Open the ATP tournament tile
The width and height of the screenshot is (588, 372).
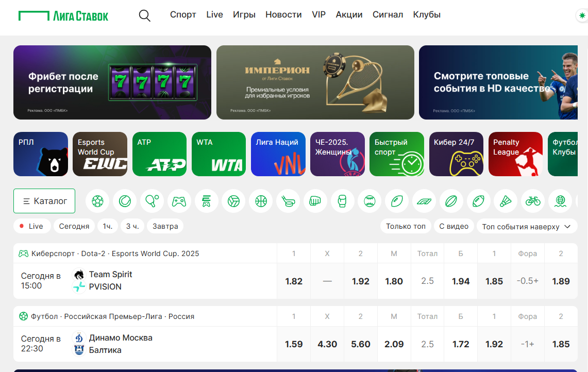point(159,154)
